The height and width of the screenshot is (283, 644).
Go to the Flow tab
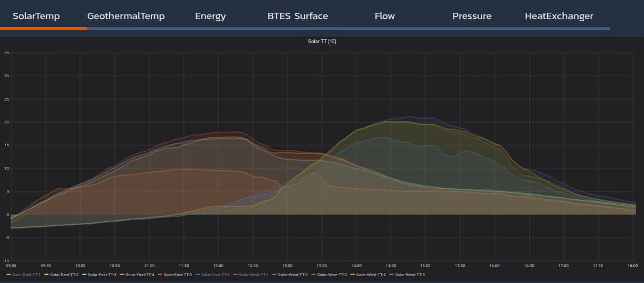[x=384, y=16]
